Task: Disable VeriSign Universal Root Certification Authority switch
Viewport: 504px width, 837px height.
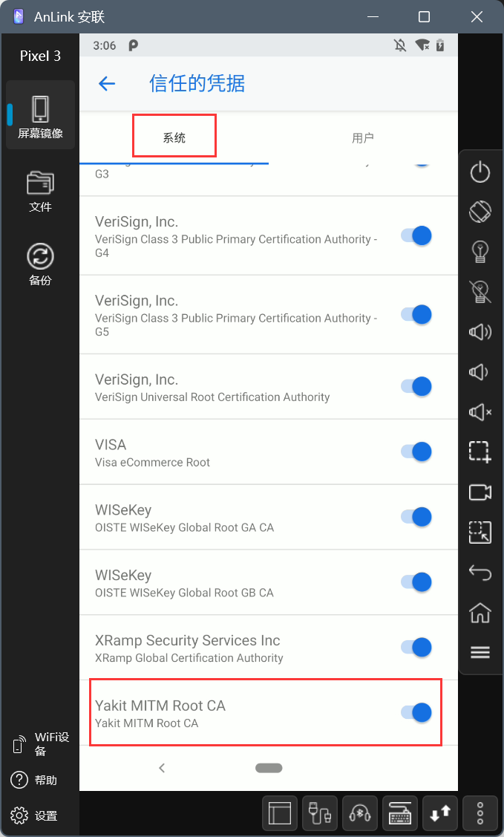Action: pos(416,386)
